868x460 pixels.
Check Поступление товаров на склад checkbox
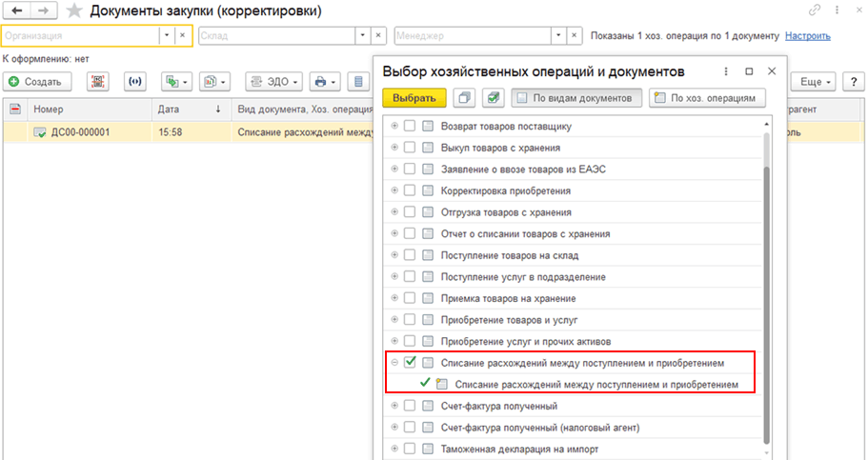pos(409,255)
